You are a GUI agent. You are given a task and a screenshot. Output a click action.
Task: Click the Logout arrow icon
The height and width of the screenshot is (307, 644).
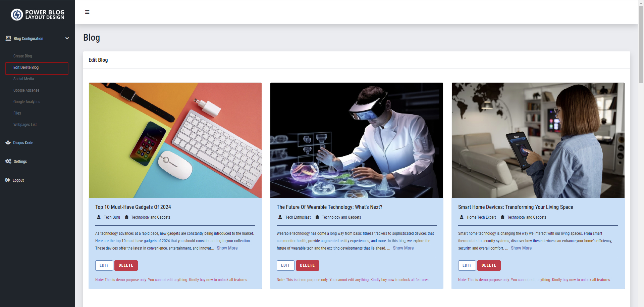[7, 180]
